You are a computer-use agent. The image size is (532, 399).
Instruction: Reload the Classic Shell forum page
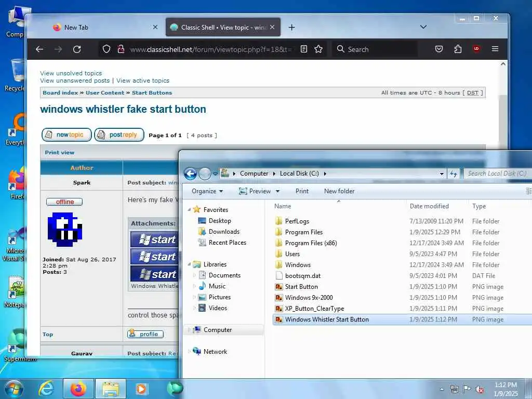point(77,49)
